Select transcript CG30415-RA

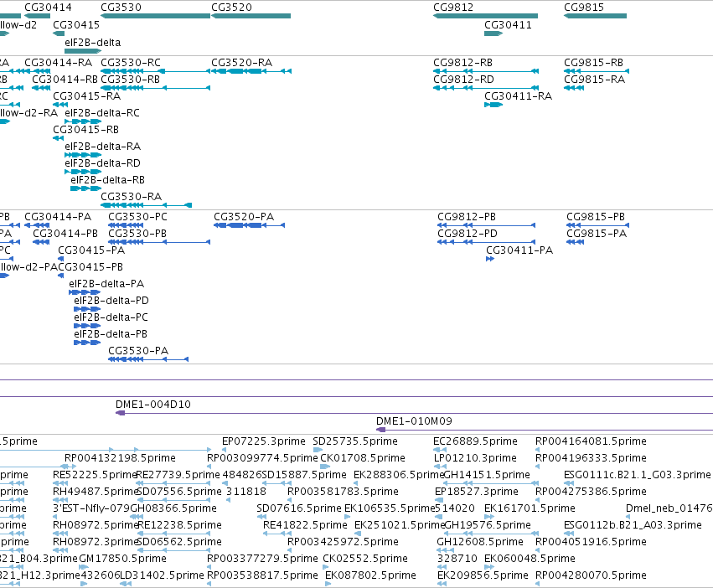click(x=87, y=96)
